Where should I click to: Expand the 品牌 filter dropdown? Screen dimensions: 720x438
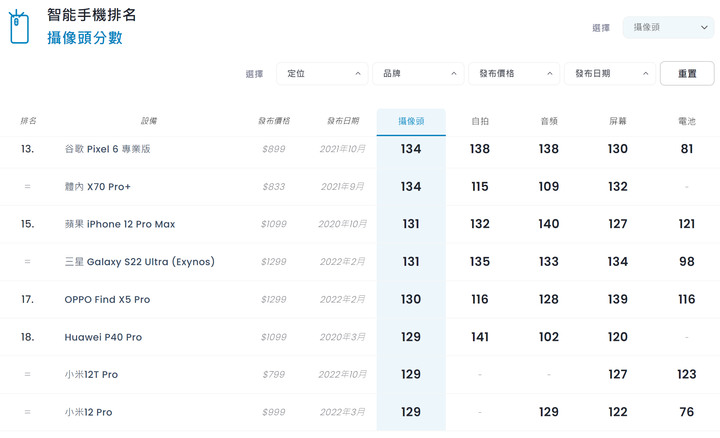(x=418, y=73)
